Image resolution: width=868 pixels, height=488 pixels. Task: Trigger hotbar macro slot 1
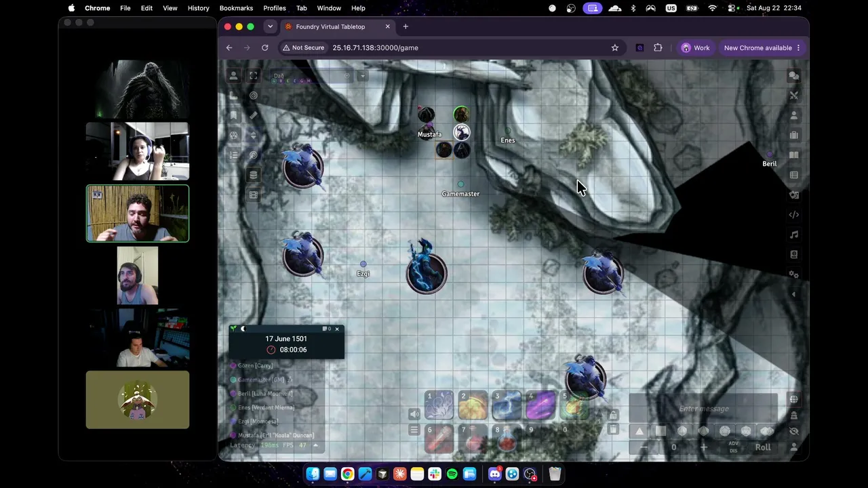[439, 405]
